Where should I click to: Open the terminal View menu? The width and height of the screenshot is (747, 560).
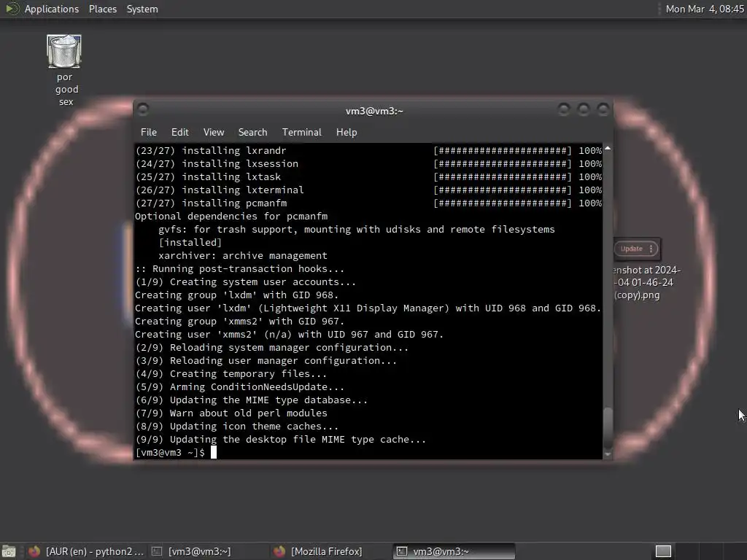(x=214, y=133)
